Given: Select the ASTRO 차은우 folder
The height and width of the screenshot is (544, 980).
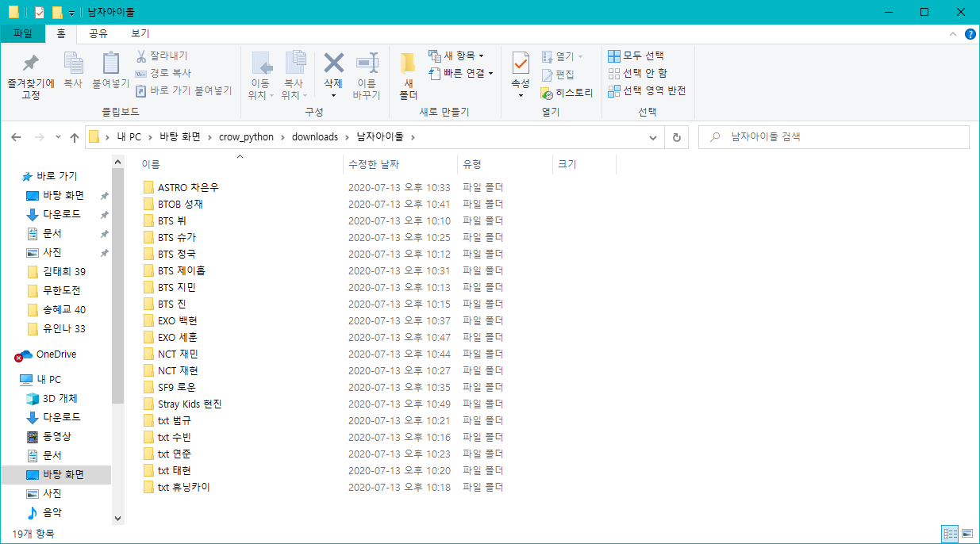Looking at the screenshot, I should 188,187.
